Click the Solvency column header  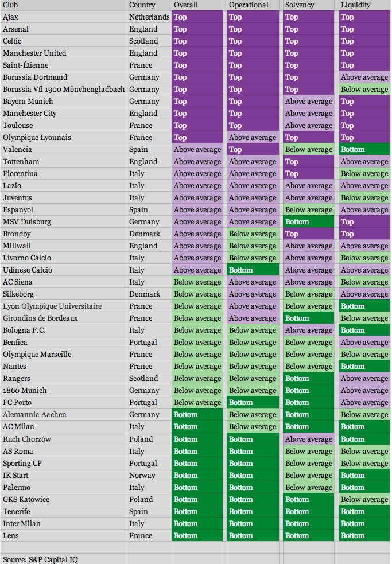tap(300, 5)
